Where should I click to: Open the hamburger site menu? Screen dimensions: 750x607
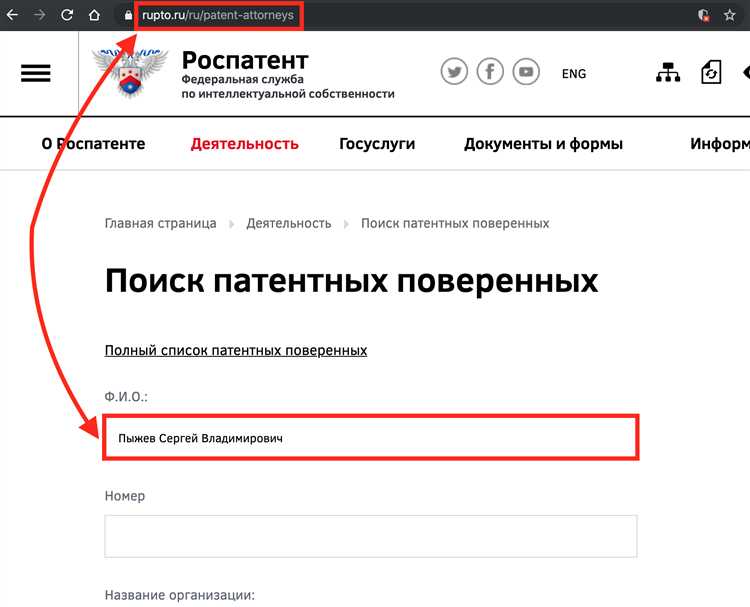(36, 73)
